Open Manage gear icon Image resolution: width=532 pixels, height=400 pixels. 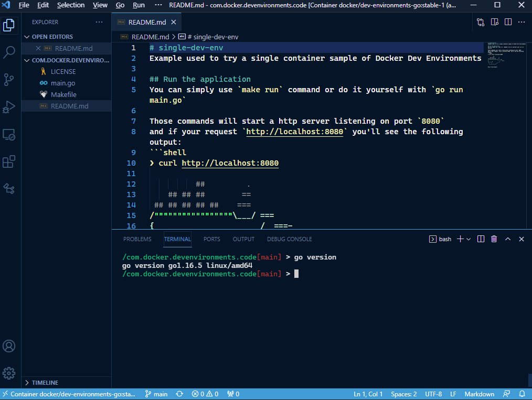click(9, 373)
